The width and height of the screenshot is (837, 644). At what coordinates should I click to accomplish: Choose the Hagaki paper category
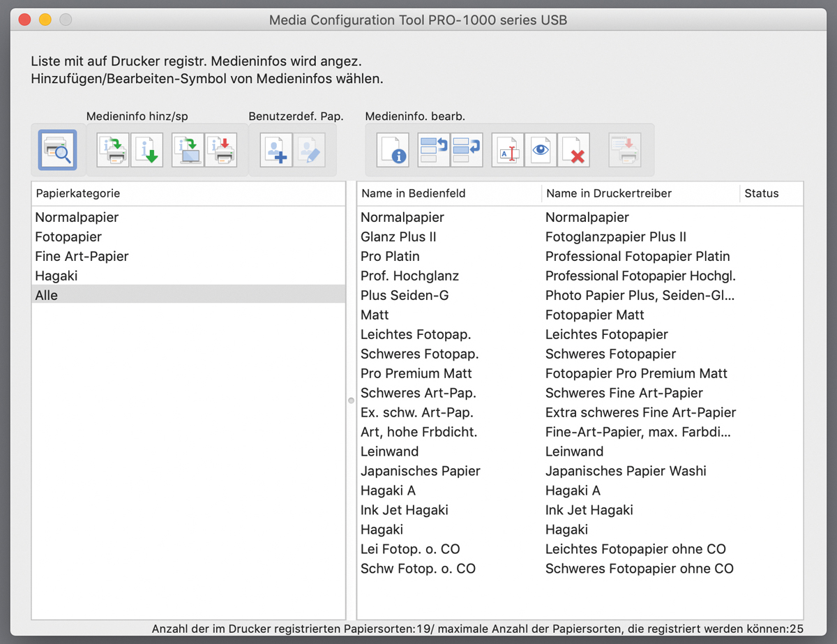pos(56,276)
